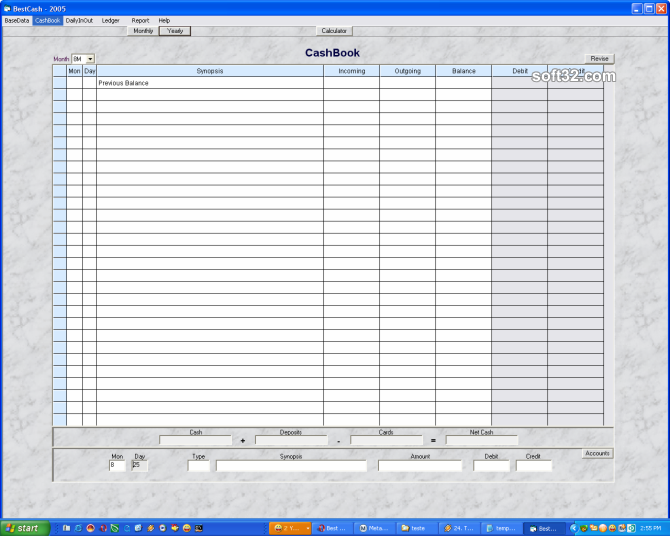670x536 pixels.
Task: Click the Net Cash total field
Action: (482, 440)
